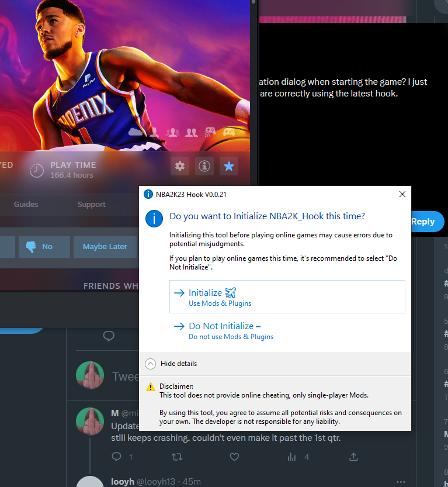Image resolution: width=448 pixels, height=487 pixels.
Task: Close the NBA2K23 Hook dialog
Action: pos(402,194)
